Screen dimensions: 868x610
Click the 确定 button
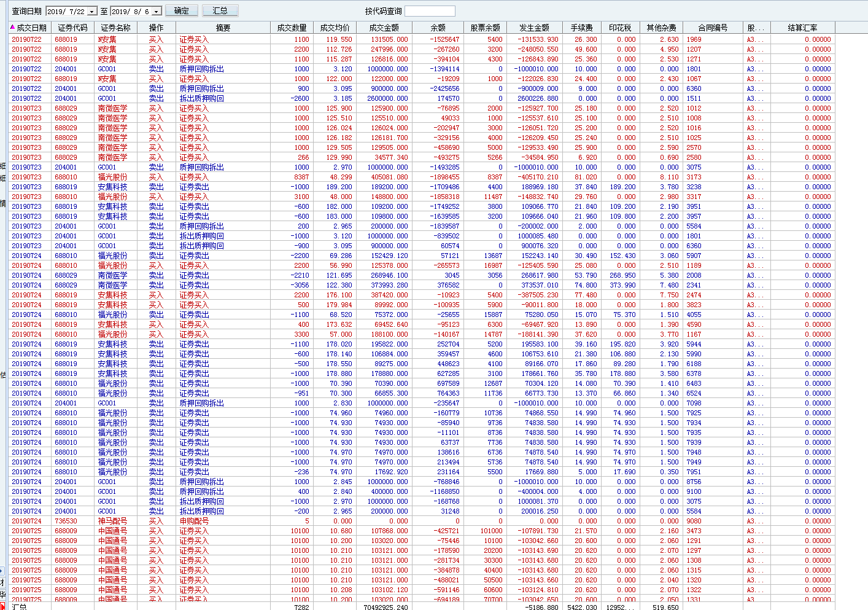[182, 11]
